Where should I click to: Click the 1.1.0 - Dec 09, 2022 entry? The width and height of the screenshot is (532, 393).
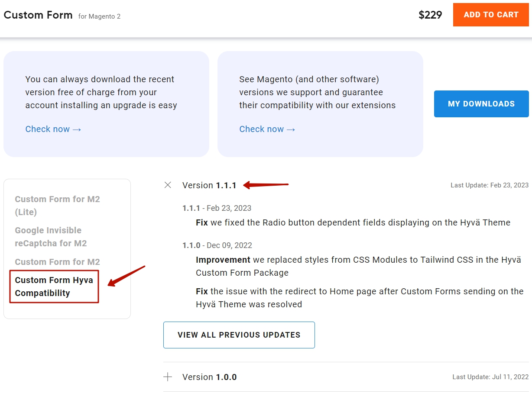coord(217,245)
